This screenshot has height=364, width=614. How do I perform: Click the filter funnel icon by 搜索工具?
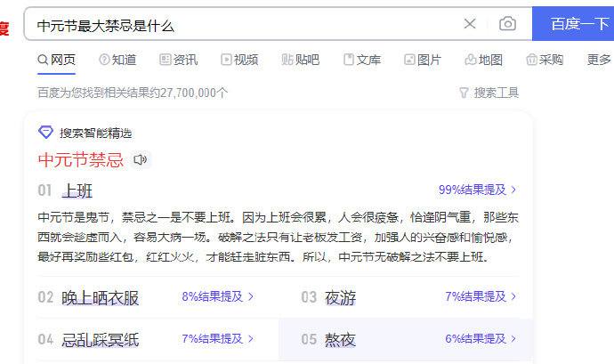click(464, 93)
